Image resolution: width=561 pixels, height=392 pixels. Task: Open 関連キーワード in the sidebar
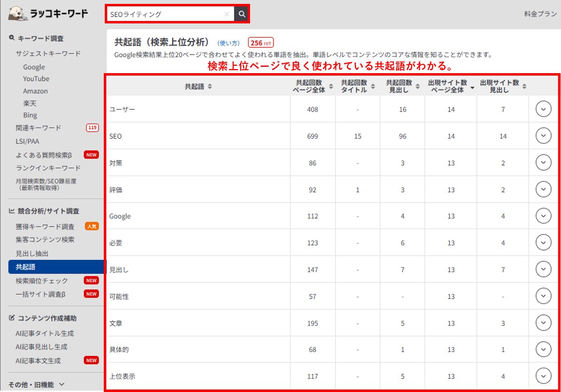39,128
